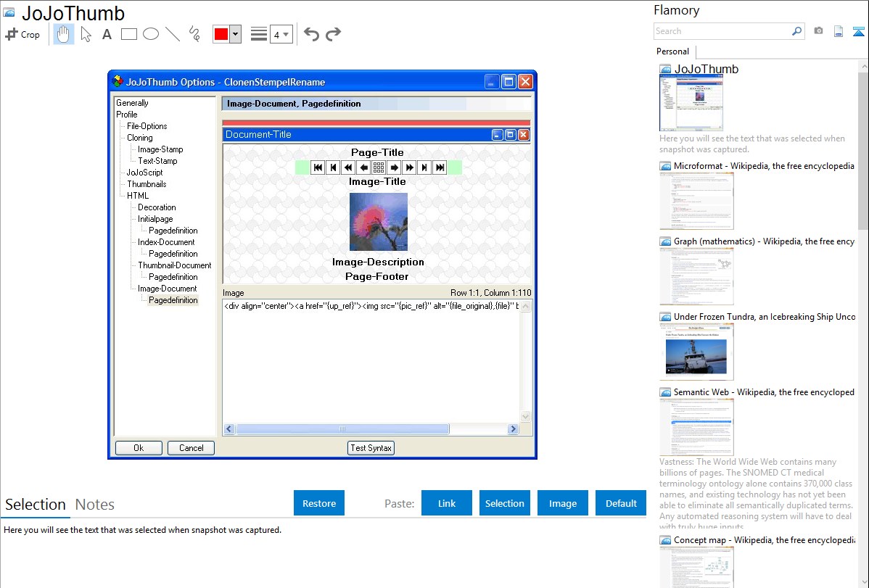
Task: Redo the last edit
Action: [333, 34]
